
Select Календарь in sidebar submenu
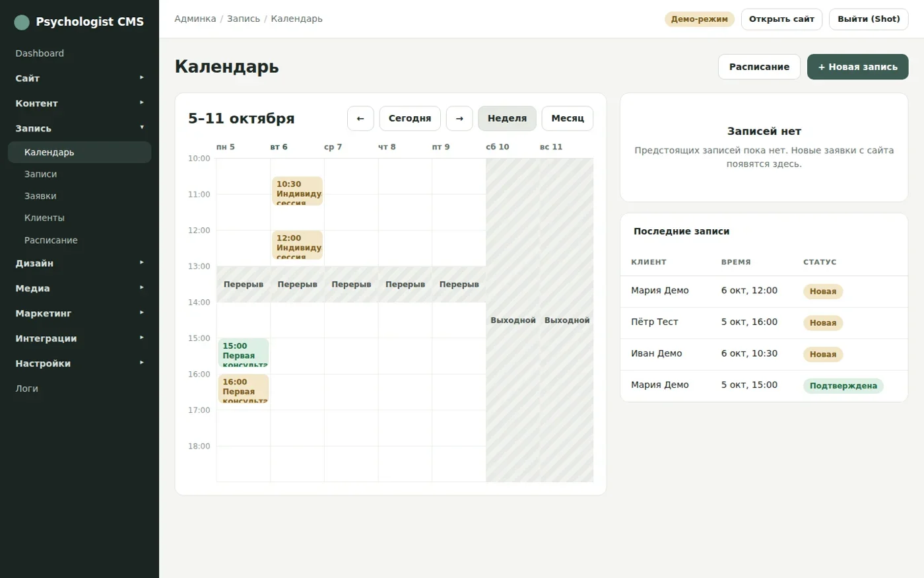pos(79,152)
